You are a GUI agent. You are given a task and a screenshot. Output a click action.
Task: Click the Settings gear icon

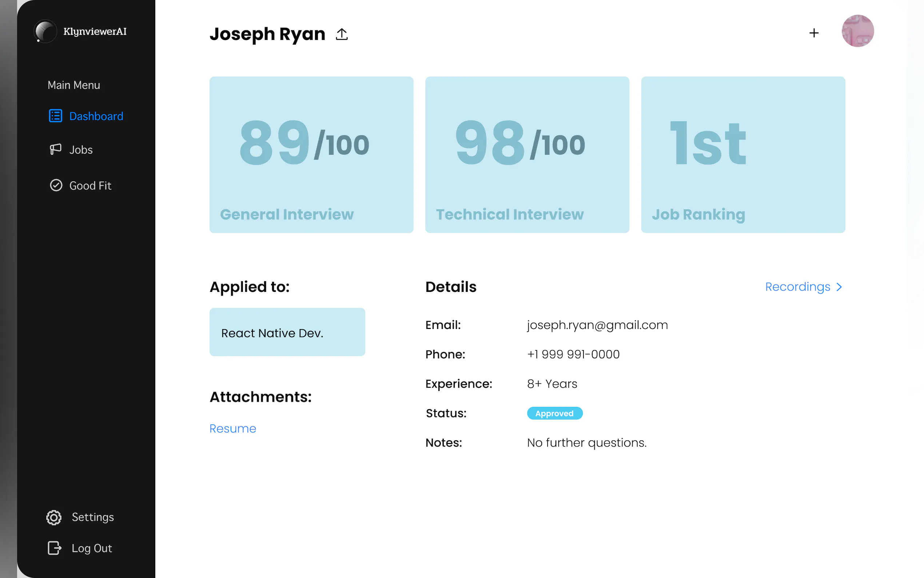coord(54,517)
